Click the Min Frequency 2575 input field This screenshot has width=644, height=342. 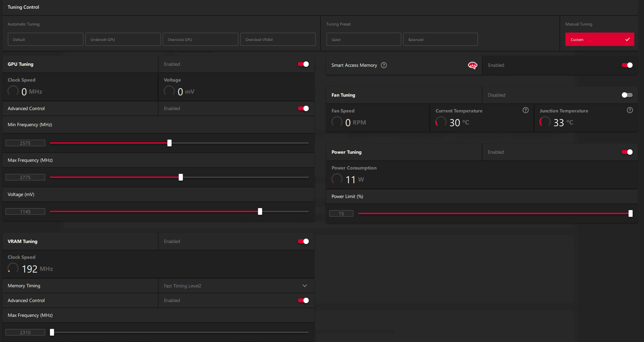(25, 143)
